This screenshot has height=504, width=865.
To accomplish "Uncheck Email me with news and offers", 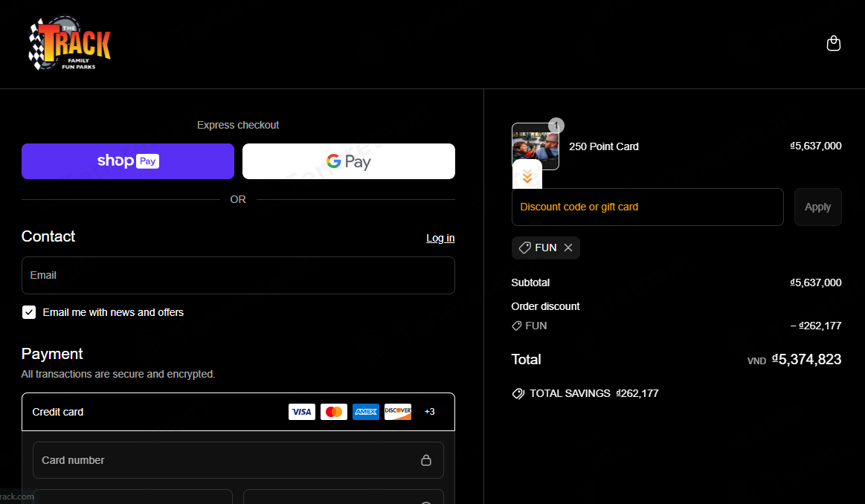I will (29, 312).
